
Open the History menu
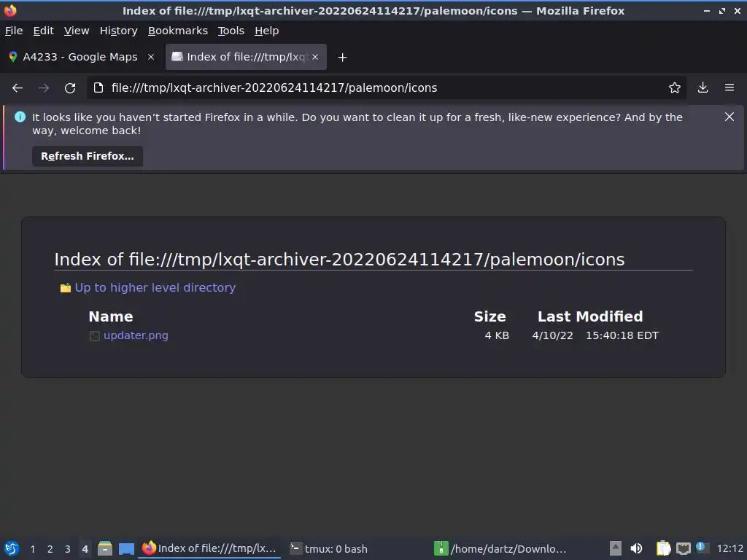click(119, 31)
